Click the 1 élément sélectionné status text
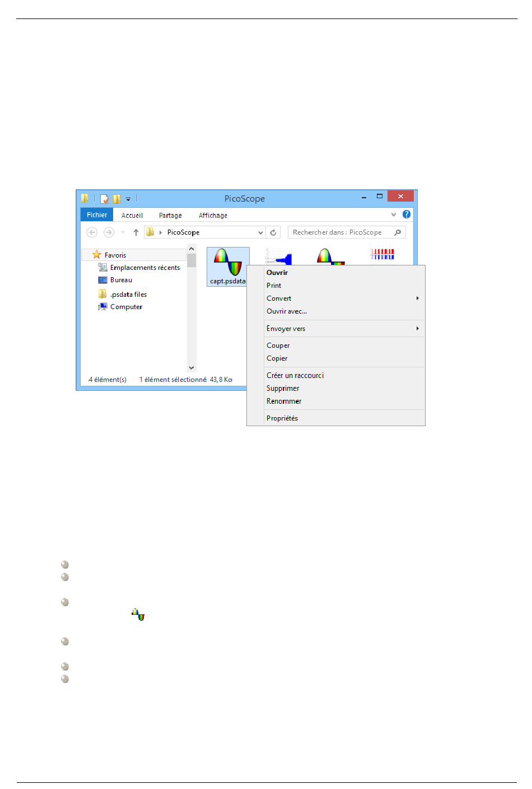 [173, 380]
